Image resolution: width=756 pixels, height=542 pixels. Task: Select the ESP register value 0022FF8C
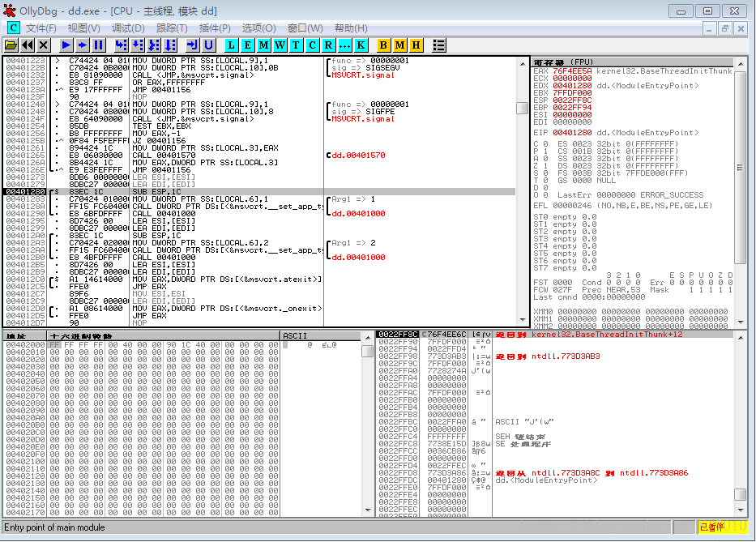pos(572,100)
